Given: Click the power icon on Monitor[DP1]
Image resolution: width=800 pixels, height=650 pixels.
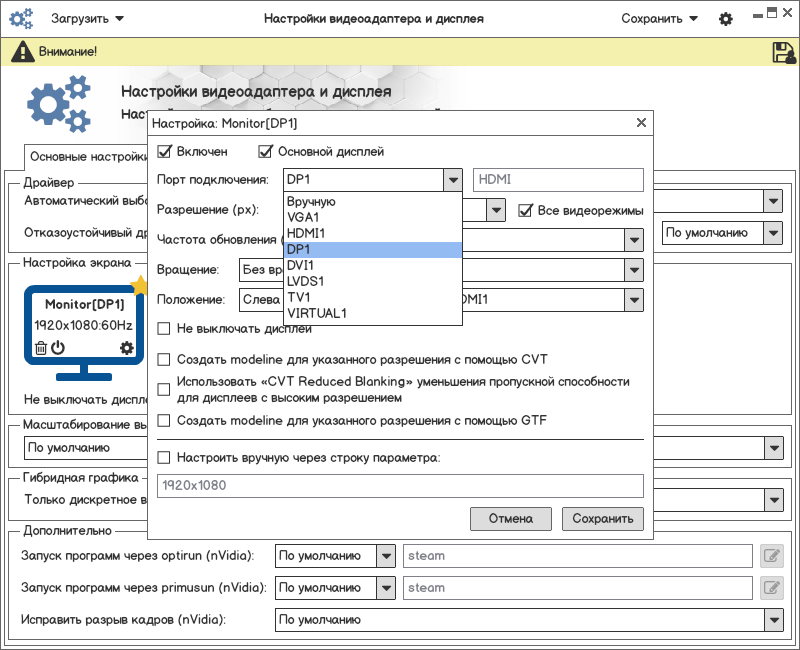Looking at the screenshot, I should click(x=58, y=348).
